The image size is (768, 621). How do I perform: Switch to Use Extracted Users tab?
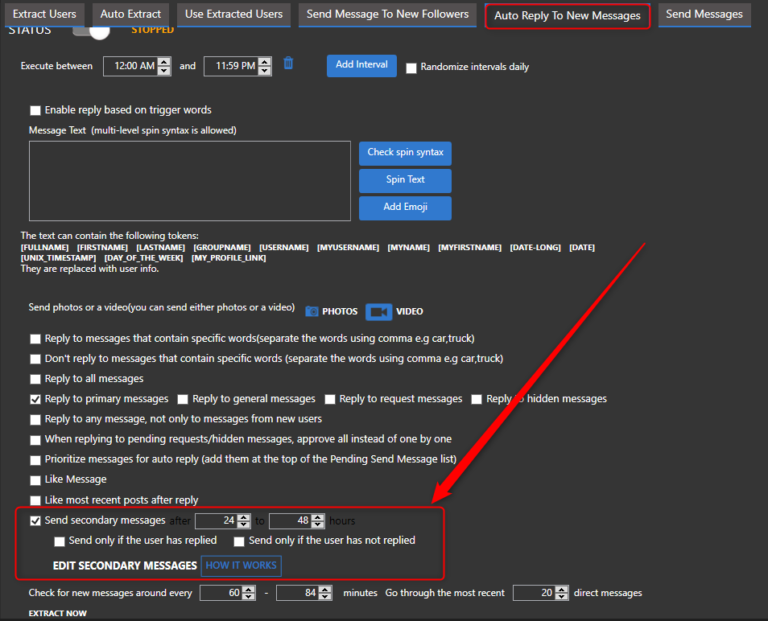point(234,14)
